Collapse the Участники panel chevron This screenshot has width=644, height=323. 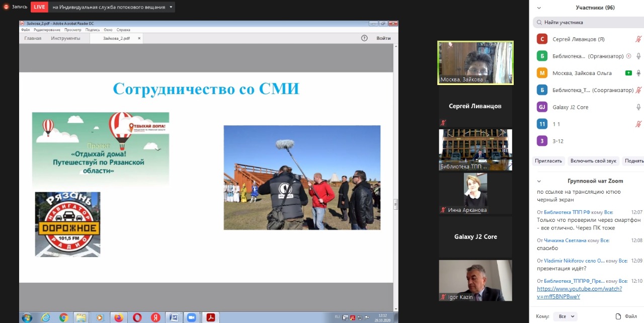click(x=539, y=8)
